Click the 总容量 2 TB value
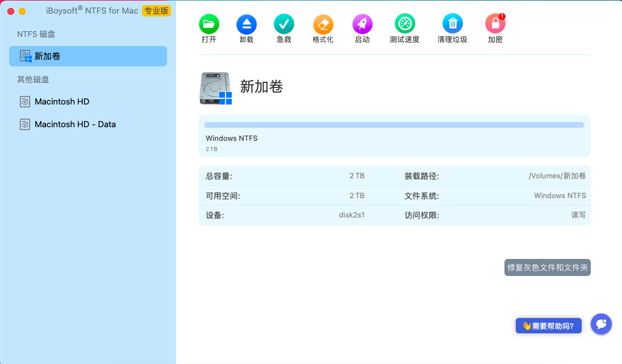Screen dimensions: 622x364 357,175
